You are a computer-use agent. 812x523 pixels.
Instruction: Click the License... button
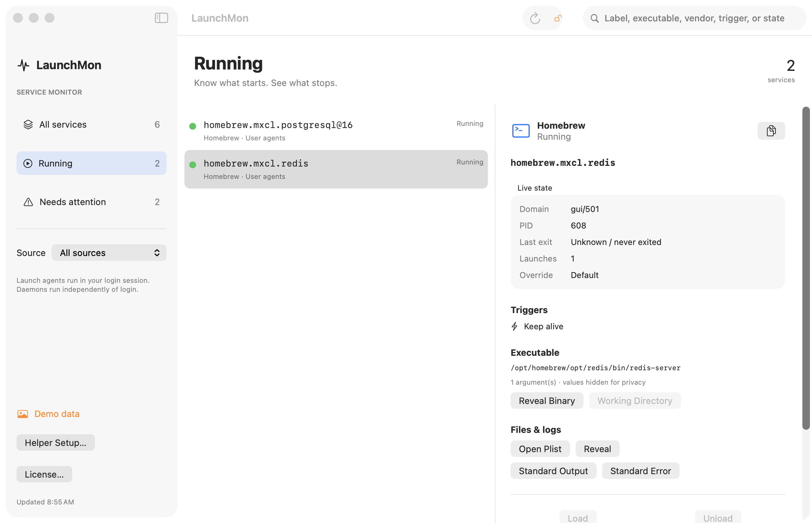pos(44,474)
